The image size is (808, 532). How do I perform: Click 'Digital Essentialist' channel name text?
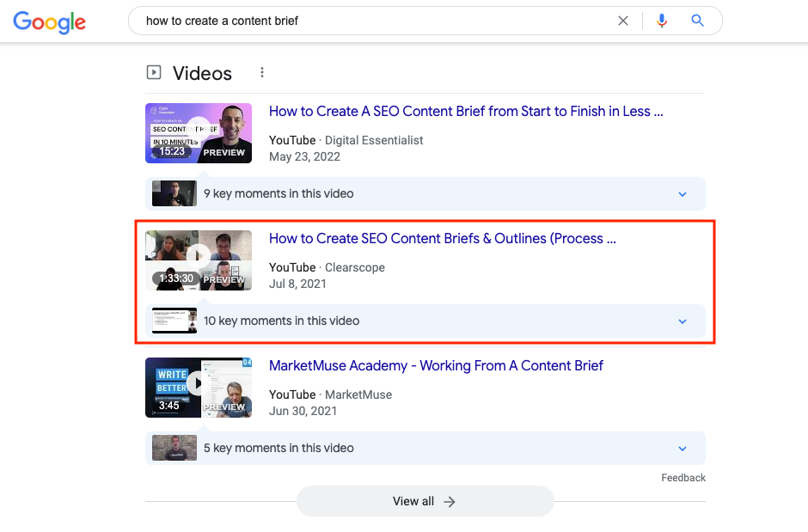coord(374,140)
